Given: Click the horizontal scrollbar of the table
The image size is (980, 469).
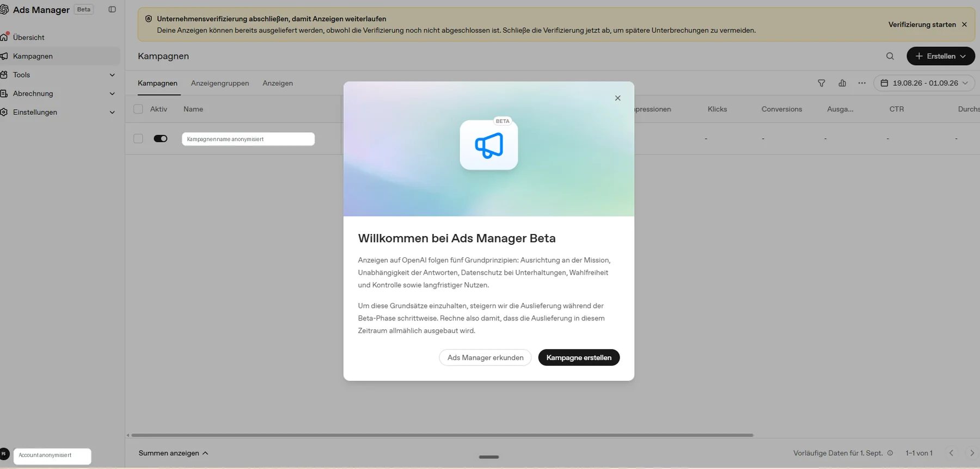Looking at the screenshot, I should (x=442, y=435).
